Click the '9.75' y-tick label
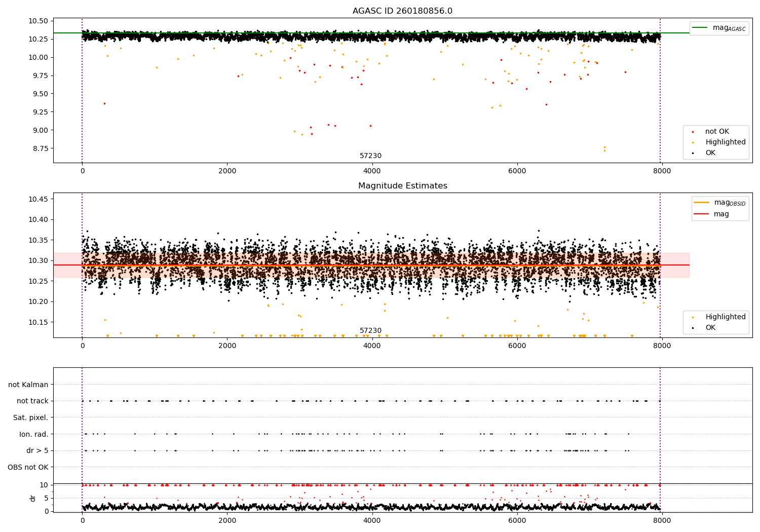The height and width of the screenshot is (532, 760). tap(40, 75)
